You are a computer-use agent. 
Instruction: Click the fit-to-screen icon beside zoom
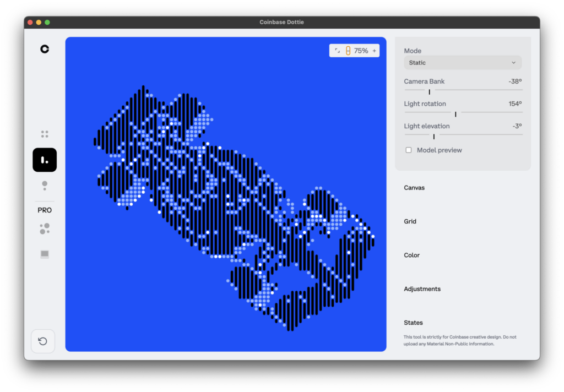pyautogui.click(x=338, y=51)
